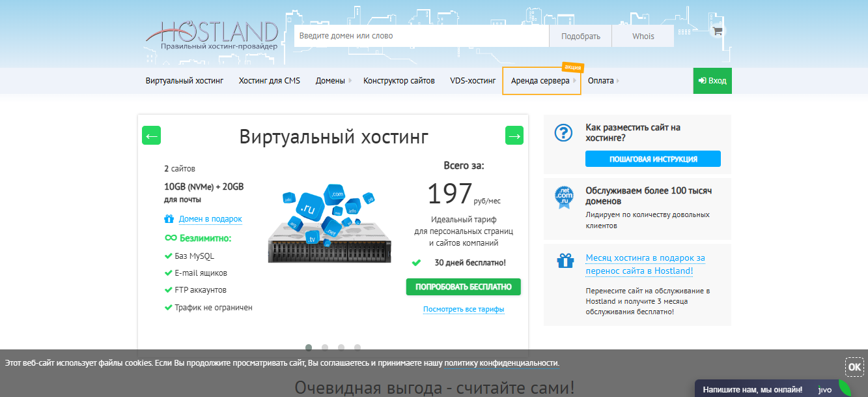Go to previous slide with left arrow

click(151, 136)
